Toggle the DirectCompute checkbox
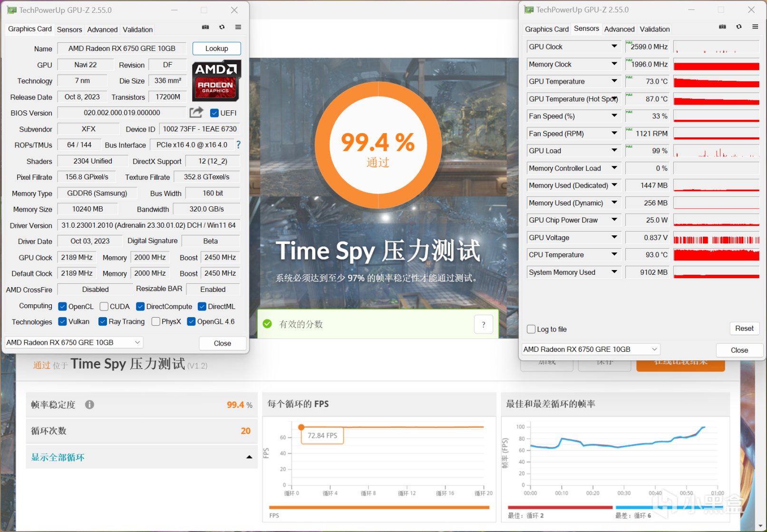 [140, 307]
